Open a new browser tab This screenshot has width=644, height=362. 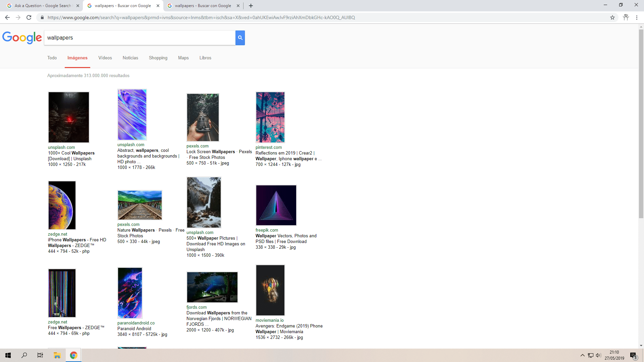pos(251,6)
